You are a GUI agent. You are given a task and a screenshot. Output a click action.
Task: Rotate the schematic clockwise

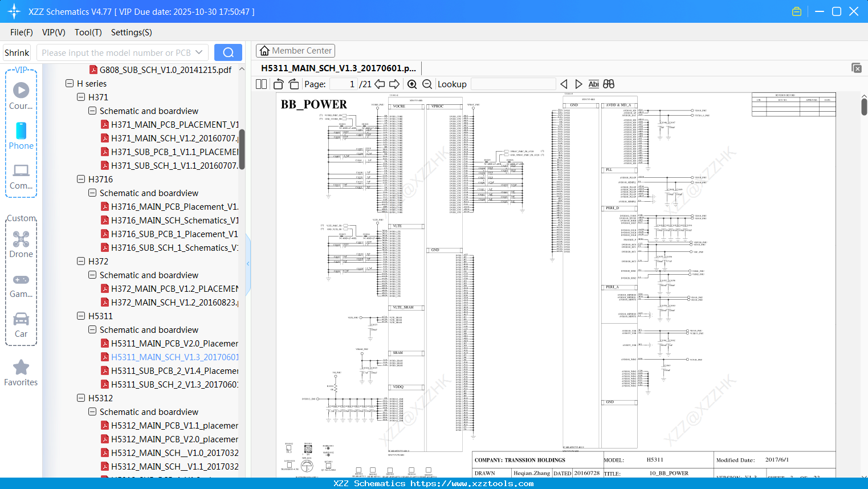(294, 84)
